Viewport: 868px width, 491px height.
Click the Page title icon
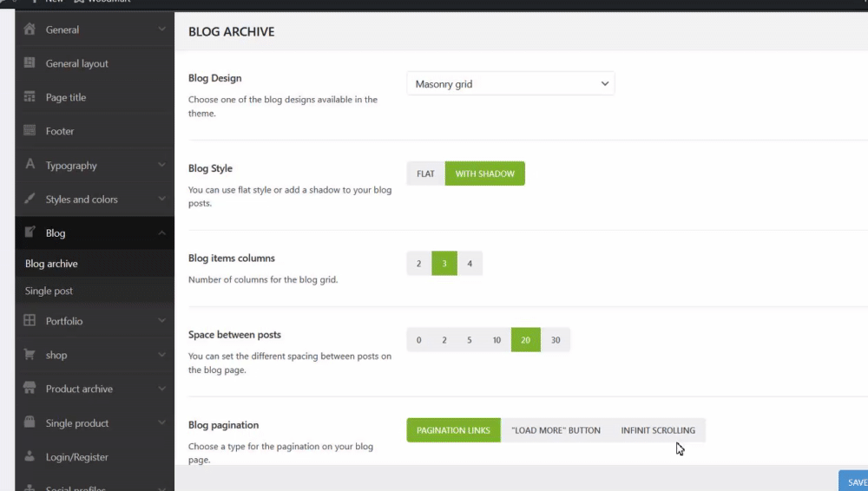(x=30, y=97)
